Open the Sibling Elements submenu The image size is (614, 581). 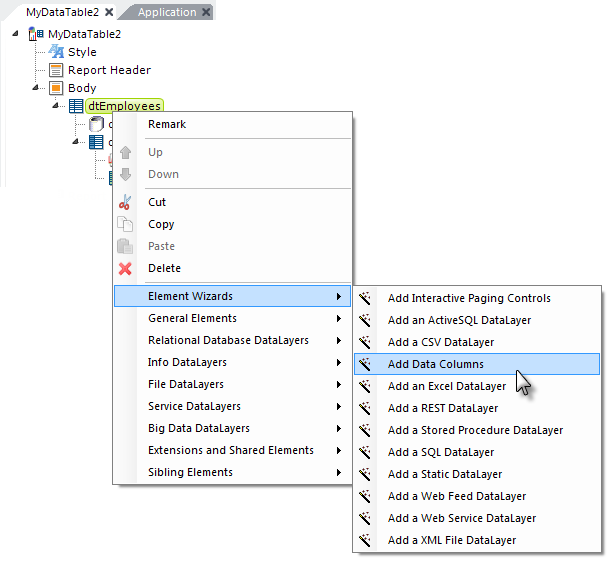click(x=232, y=472)
